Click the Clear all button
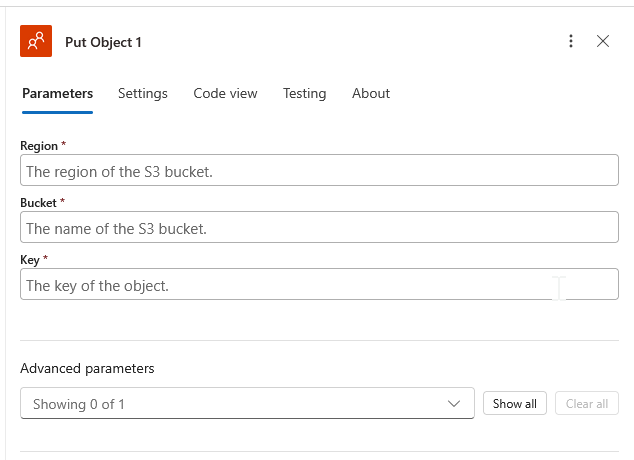Image resolution: width=634 pixels, height=460 pixels. [587, 404]
